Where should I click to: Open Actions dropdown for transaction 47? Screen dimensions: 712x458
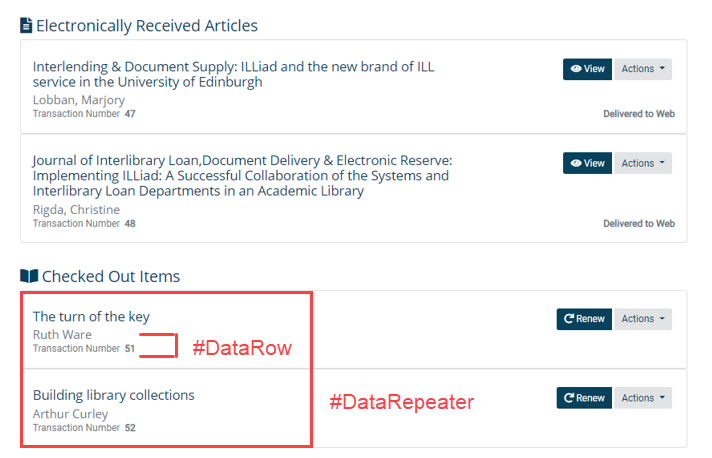pyautogui.click(x=643, y=69)
